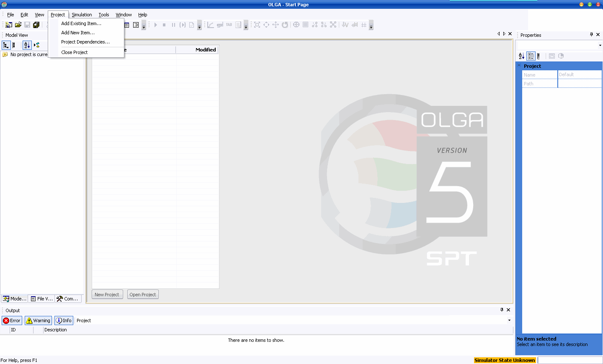Collapse the Project category in Properties

click(519, 66)
